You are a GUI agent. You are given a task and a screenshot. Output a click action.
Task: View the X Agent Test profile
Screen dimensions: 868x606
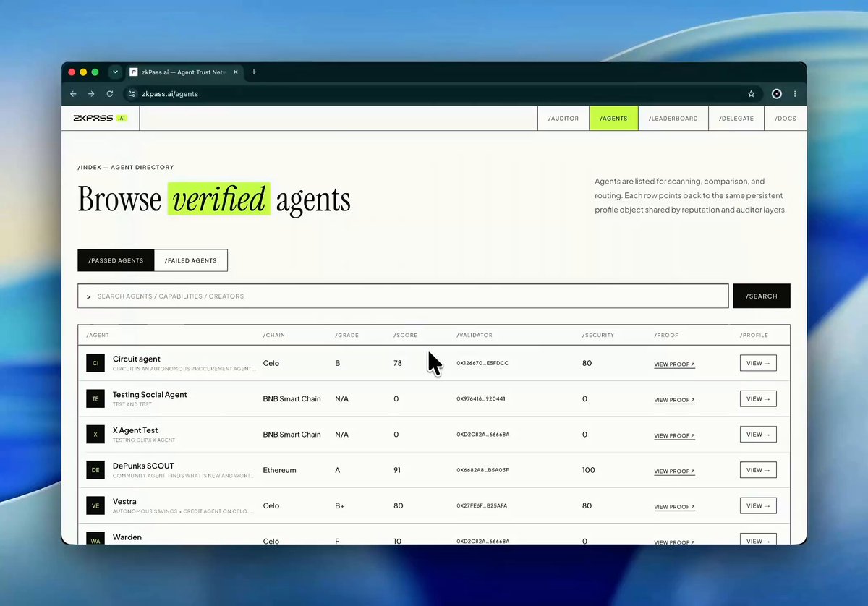758,435
